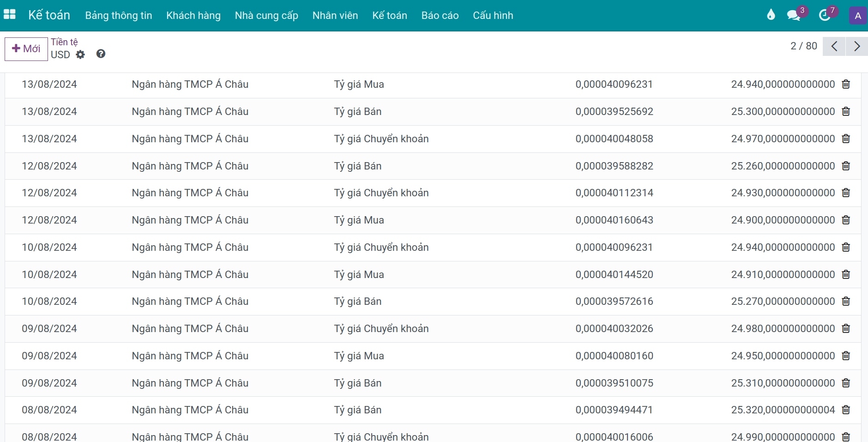Click inverse rate 24.950,000000000000
The image size is (868, 442).
783,356
